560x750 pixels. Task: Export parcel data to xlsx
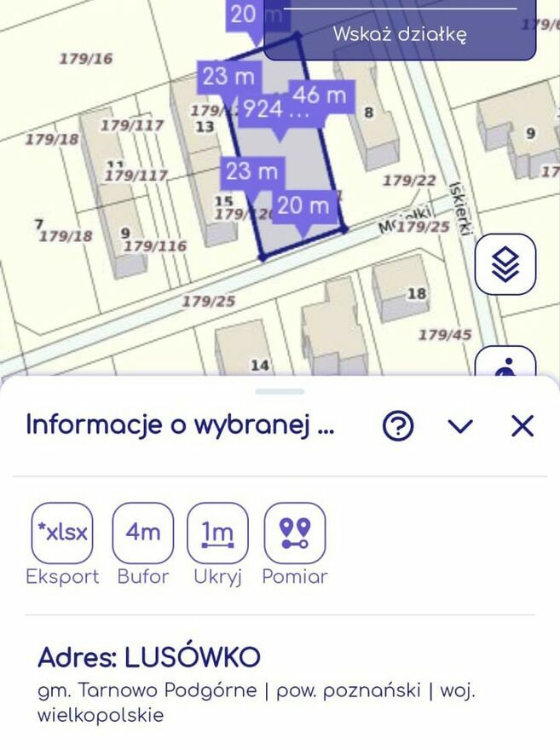[62, 533]
